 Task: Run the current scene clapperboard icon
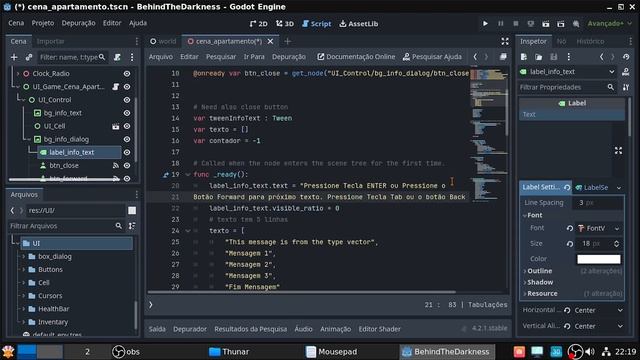click(546, 24)
